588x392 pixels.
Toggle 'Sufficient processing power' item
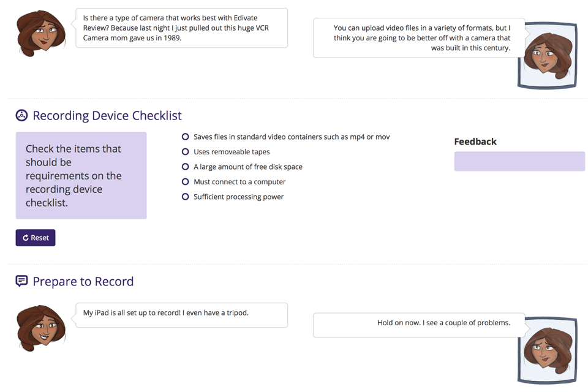(x=185, y=197)
